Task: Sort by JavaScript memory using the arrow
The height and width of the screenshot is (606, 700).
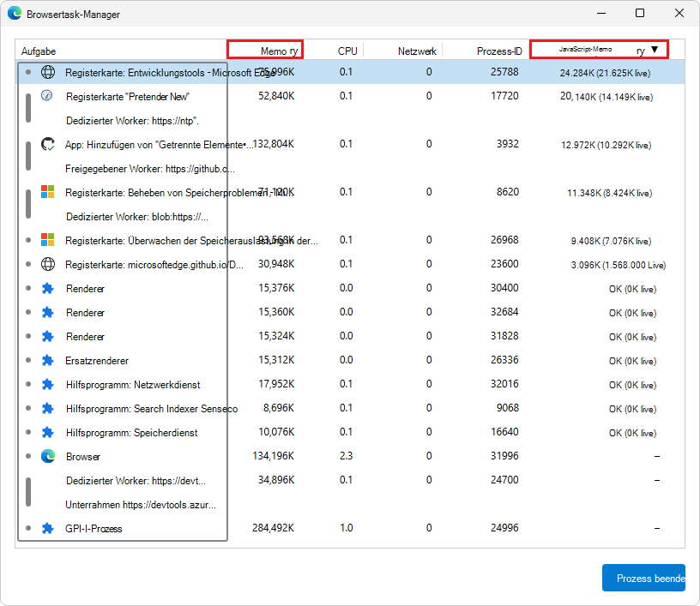Action: pyautogui.click(x=654, y=50)
